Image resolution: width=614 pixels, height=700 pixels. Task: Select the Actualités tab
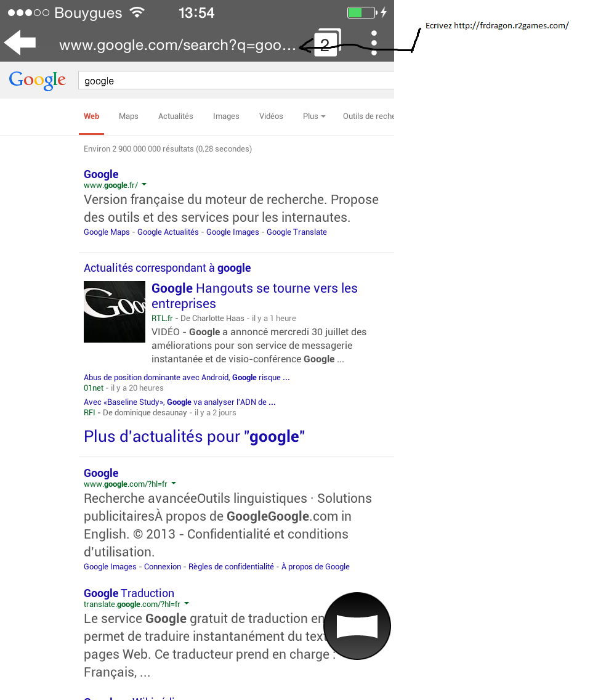[176, 116]
